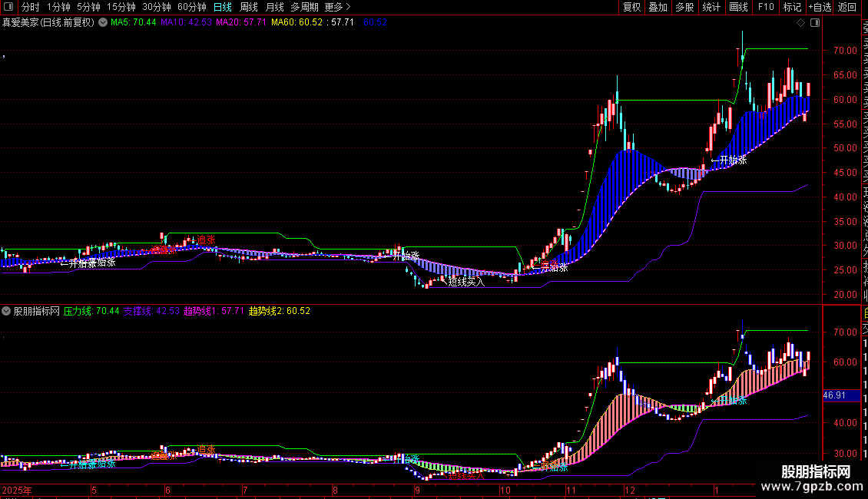This screenshot has height=499, width=868.
Task: Select the 5分钟 period tab
Action: click(88, 7)
